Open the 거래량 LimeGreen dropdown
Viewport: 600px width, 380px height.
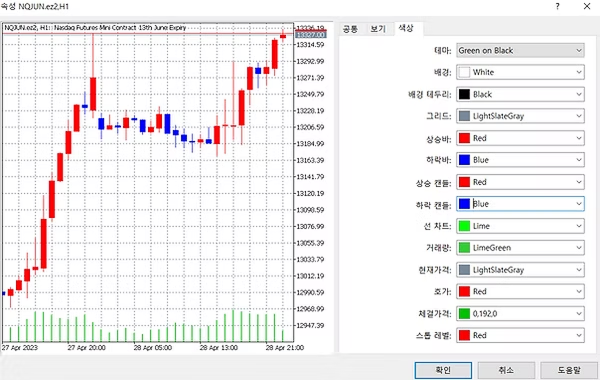coord(520,248)
